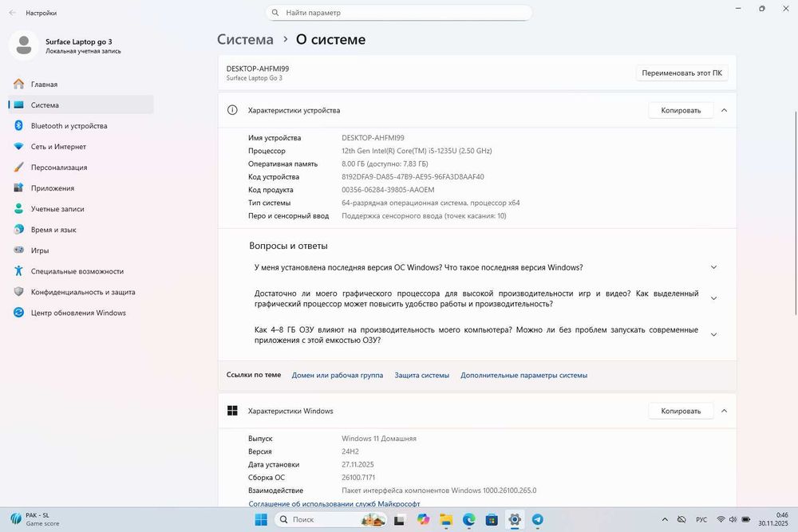Open the Windows Start menu
The height and width of the screenshot is (532, 798).
click(261, 519)
